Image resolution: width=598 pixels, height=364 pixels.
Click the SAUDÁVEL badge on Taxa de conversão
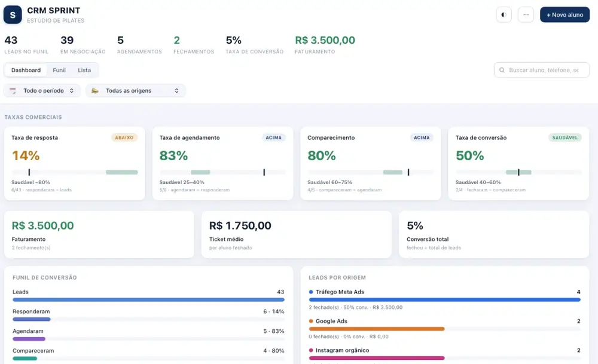coord(565,137)
